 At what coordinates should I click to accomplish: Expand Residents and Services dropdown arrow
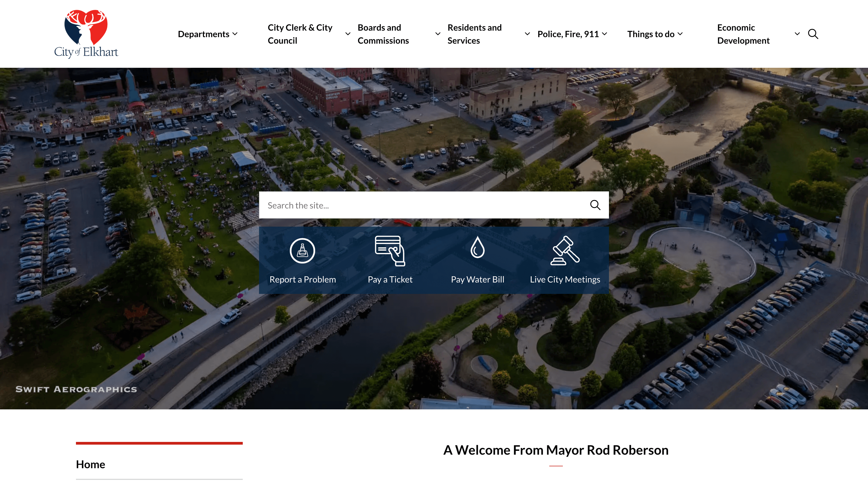pos(527,34)
